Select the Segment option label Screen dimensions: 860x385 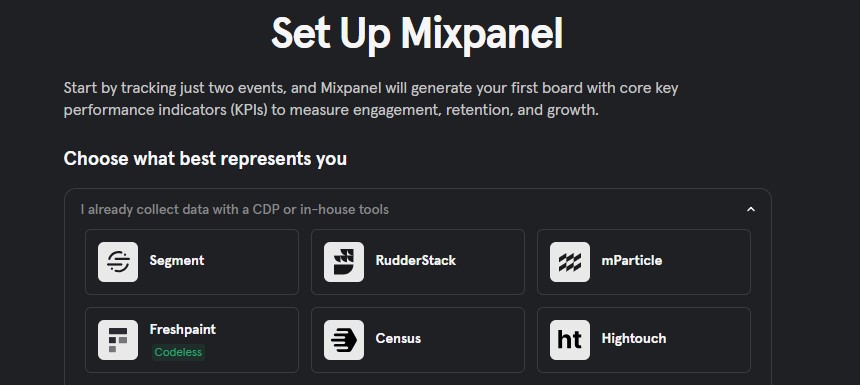(x=177, y=261)
